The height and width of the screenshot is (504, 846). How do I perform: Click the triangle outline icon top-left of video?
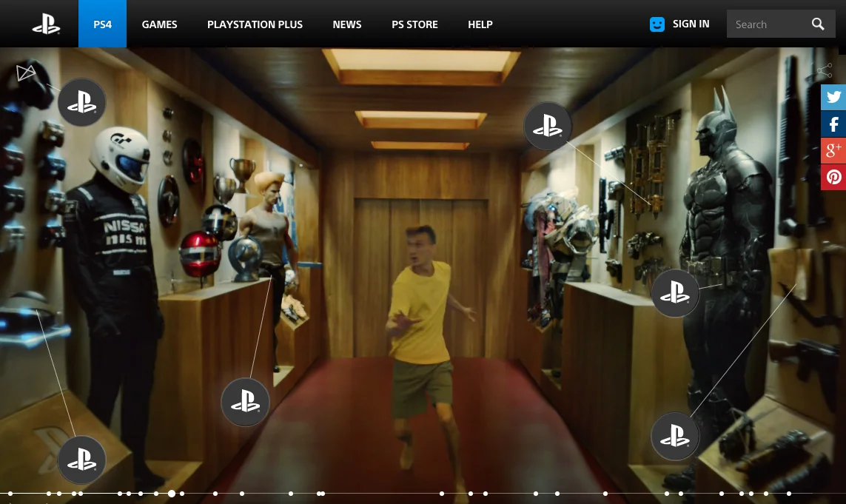coord(25,73)
